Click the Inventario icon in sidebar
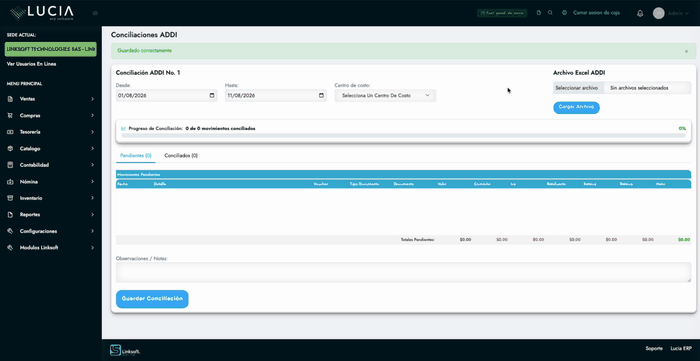This screenshot has height=361, width=700. (x=10, y=198)
